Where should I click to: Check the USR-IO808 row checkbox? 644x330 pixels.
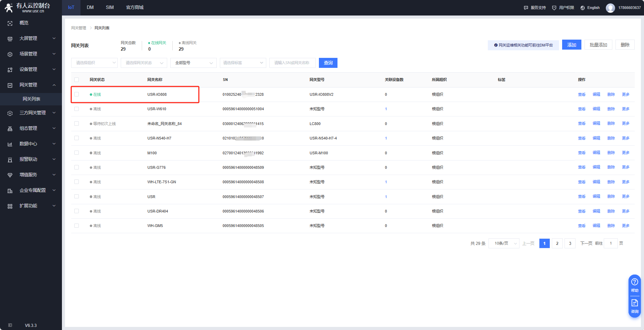point(77,94)
